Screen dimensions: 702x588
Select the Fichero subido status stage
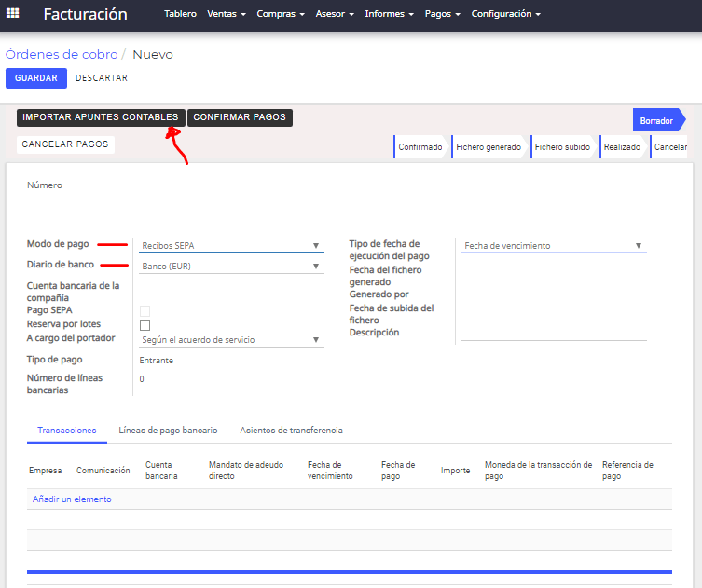click(x=562, y=147)
